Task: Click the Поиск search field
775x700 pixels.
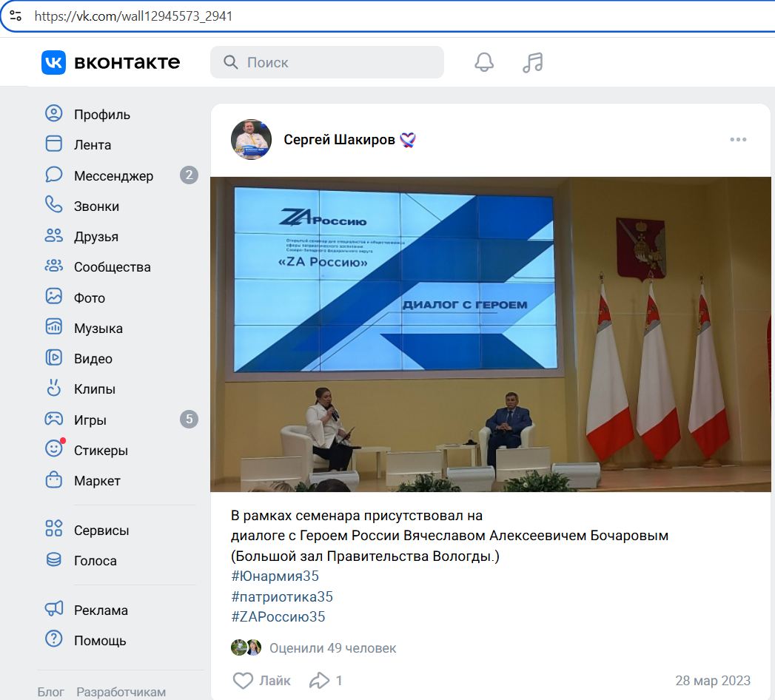Action: pos(327,62)
